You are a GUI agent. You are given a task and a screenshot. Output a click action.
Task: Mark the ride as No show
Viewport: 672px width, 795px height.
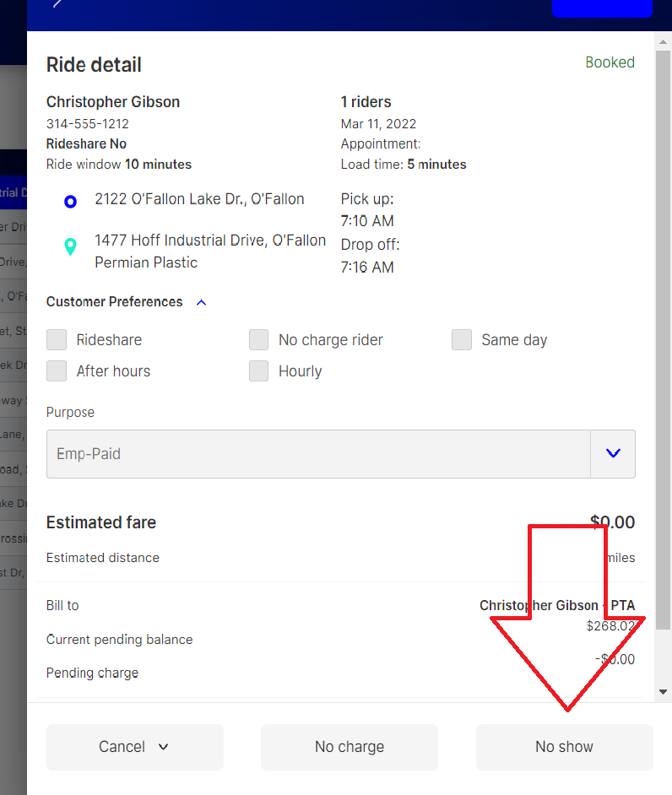coord(564,747)
